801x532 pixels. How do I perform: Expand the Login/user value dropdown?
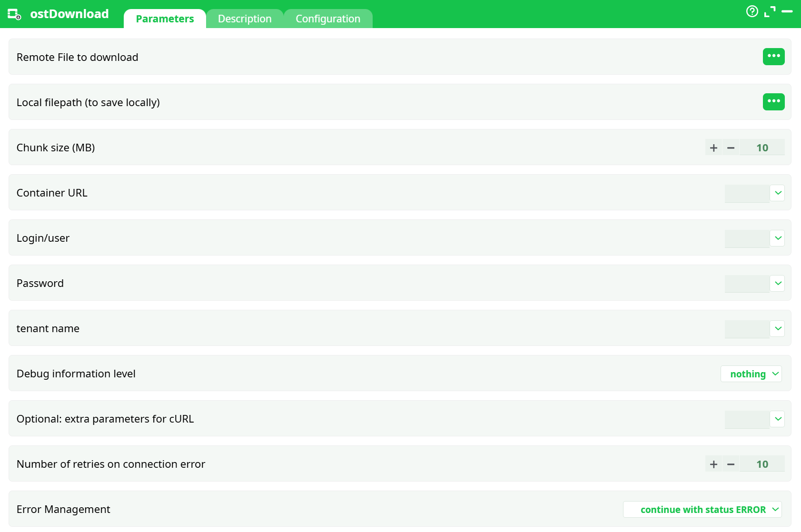(778, 238)
